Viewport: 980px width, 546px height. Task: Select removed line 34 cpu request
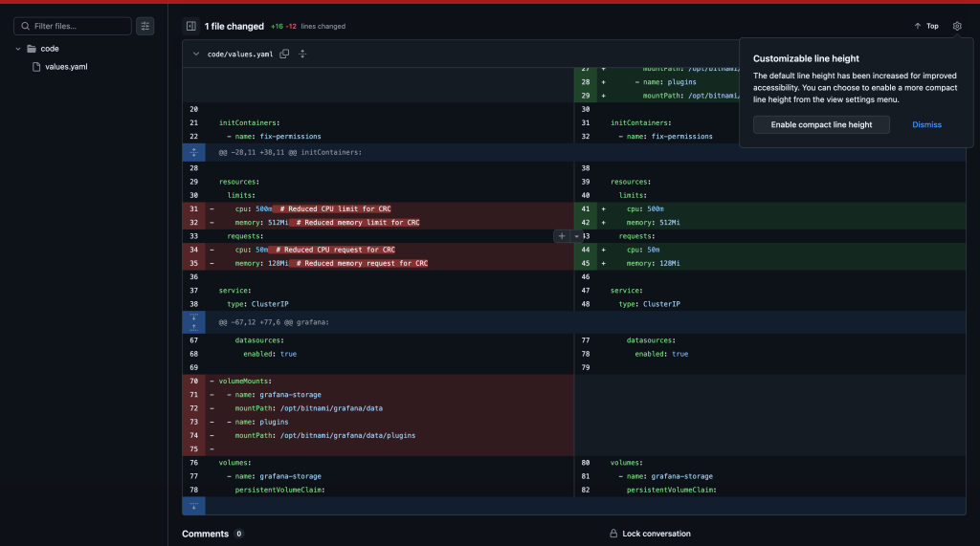[378, 250]
